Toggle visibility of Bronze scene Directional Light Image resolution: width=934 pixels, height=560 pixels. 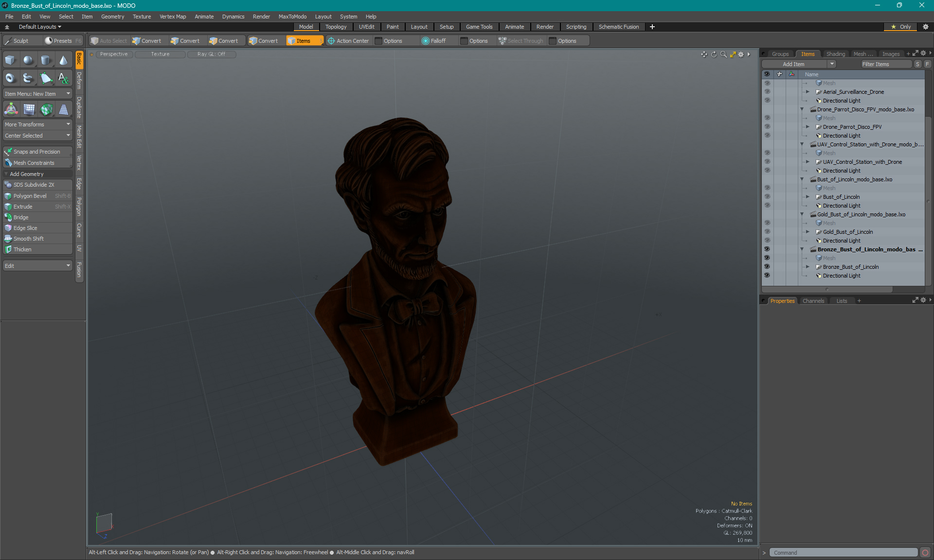767,276
